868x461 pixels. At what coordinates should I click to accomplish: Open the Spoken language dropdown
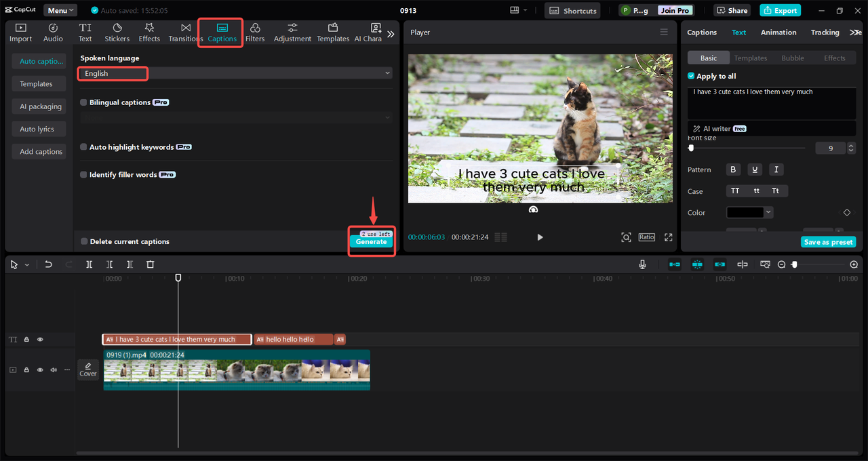tap(235, 73)
